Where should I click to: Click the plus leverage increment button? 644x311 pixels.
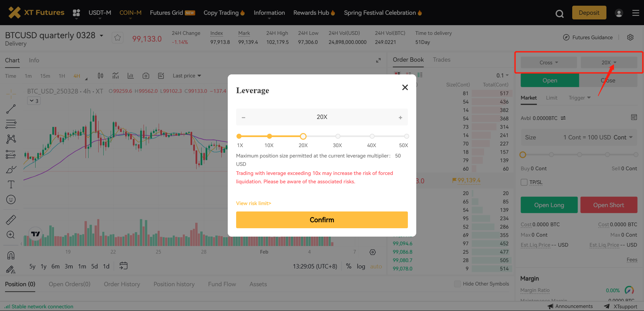pos(400,117)
